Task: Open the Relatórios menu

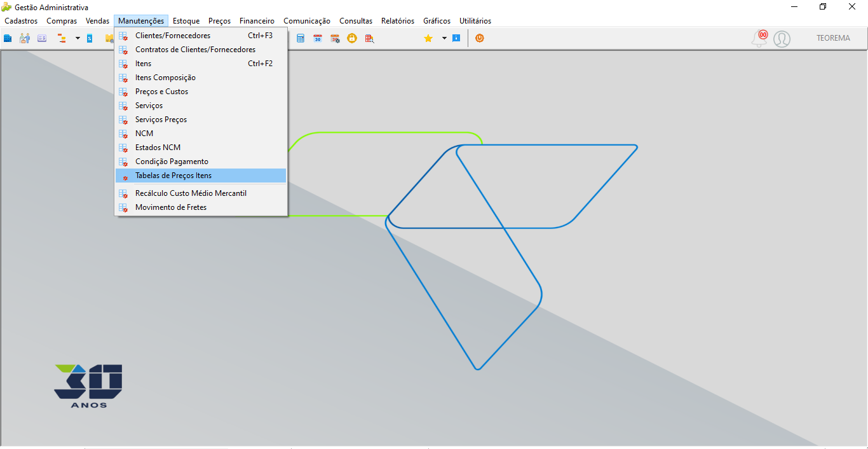Action: 398,21
